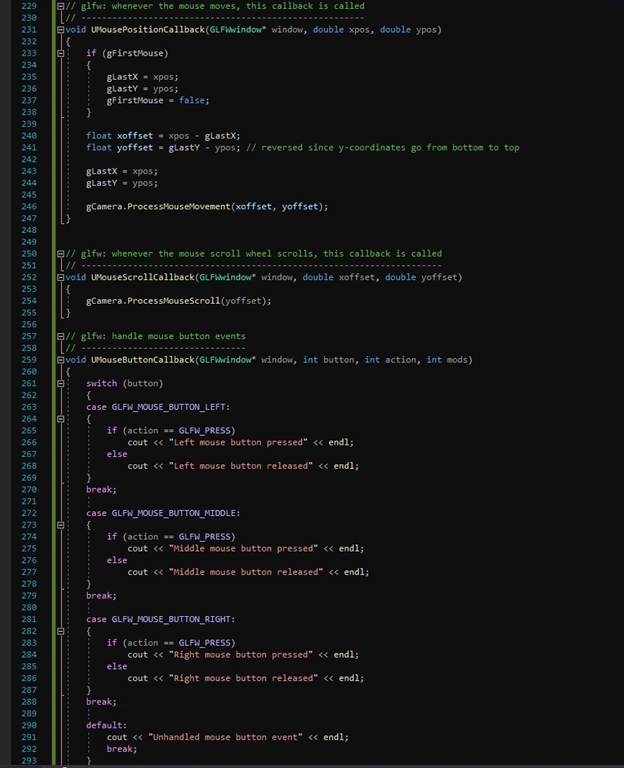Collapse the mouse-moves comment block at line 229
The width and height of the screenshot is (624, 768).
(61, 6)
